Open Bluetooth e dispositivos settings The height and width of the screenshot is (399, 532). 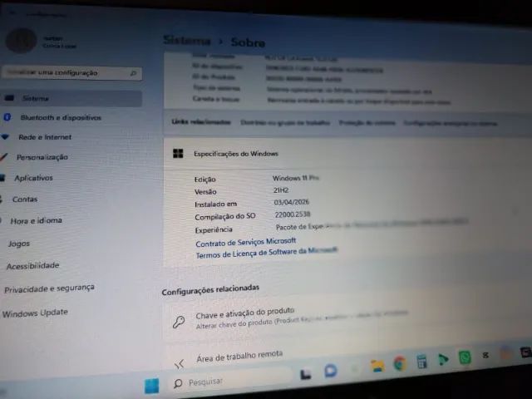tap(61, 118)
